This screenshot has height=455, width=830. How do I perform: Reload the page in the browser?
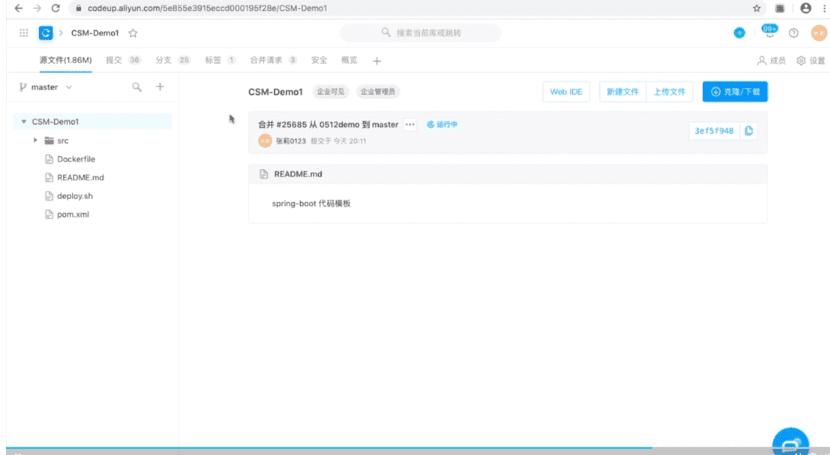pos(56,8)
